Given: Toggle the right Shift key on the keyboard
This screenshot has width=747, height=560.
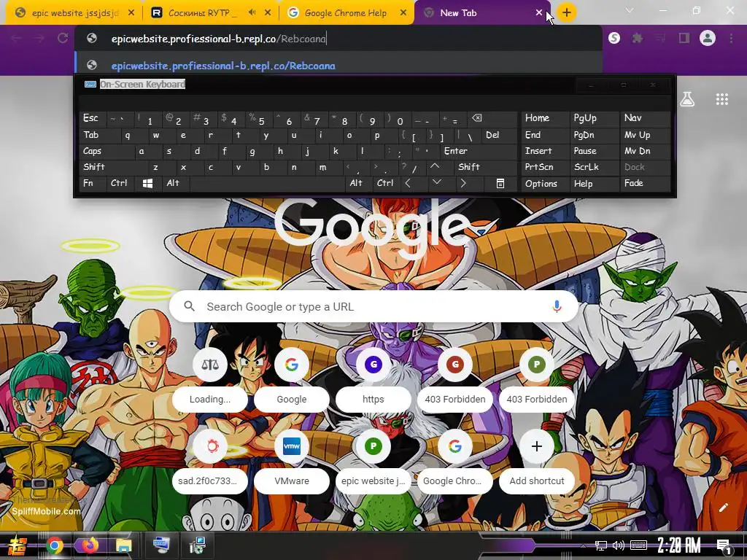Looking at the screenshot, I should click(x=485, y=167).
